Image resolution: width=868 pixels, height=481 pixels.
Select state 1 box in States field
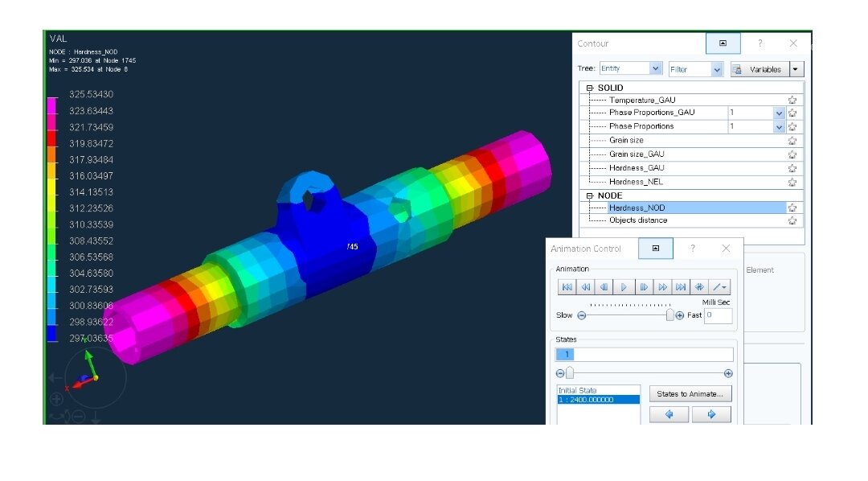(566, 354)
